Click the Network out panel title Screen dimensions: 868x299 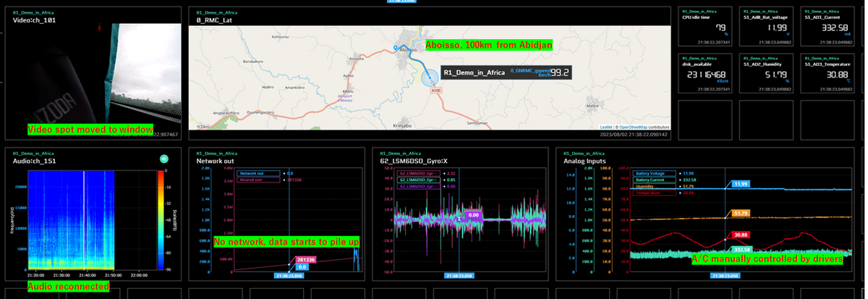coord(214,161)
